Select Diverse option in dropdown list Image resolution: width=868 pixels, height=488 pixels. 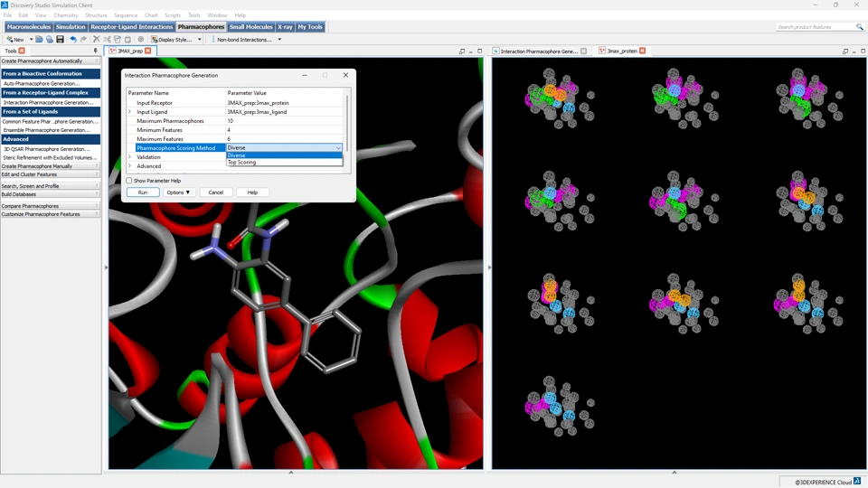tap(284, 155)
